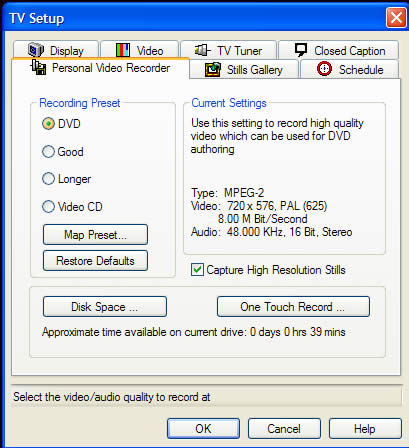Close the TV Setup window
Screen dimensions: 409x448
pyautogui.click(x=396, y=17)
